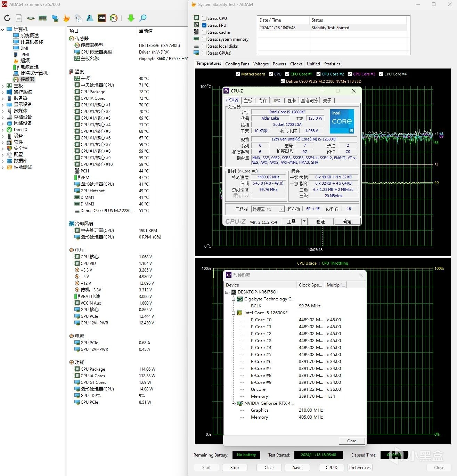Select 超频 in the left tree
457x476 pixels.
pos(25,60)
